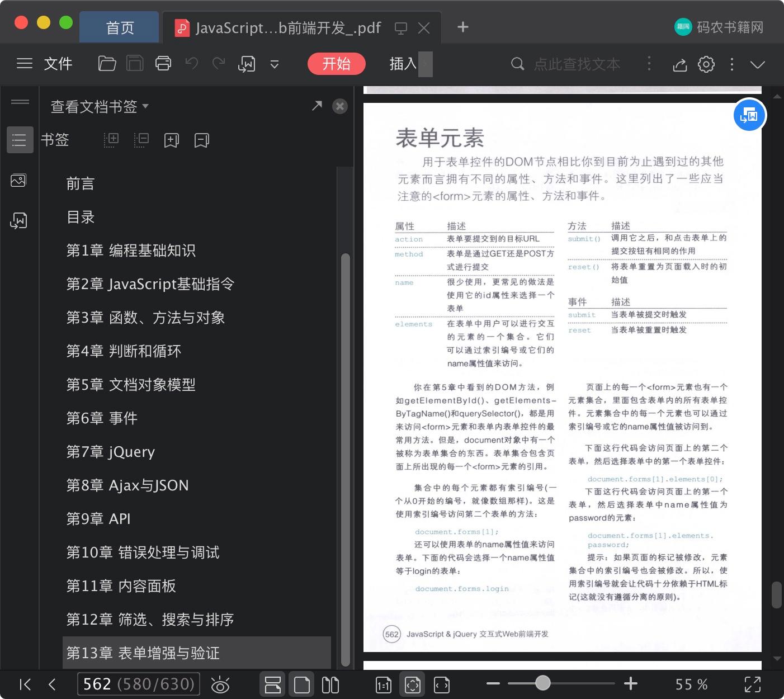Click the PDF convert icon in toolbar
The width and height of the screenshot is (784, 699).
246,64
